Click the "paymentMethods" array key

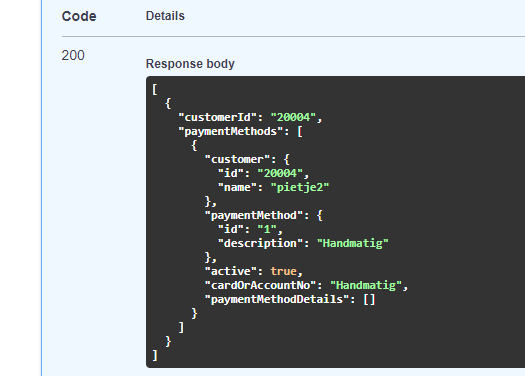(x=231, y=132)
